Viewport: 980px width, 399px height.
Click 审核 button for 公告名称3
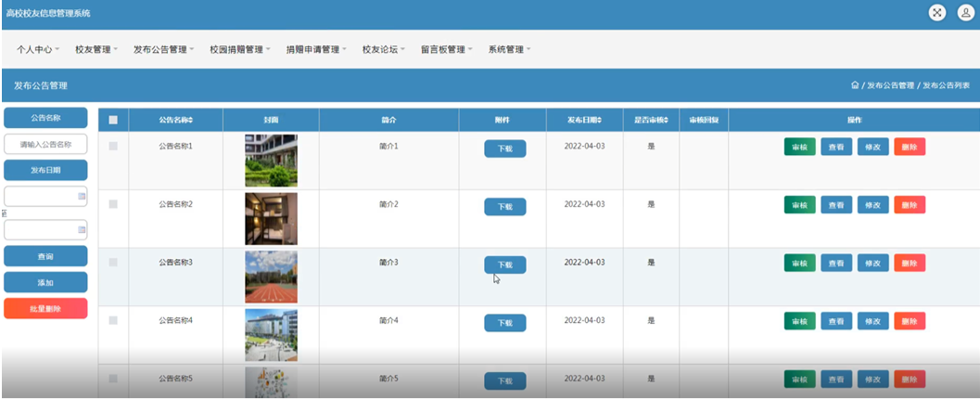[x=800, y=264]
